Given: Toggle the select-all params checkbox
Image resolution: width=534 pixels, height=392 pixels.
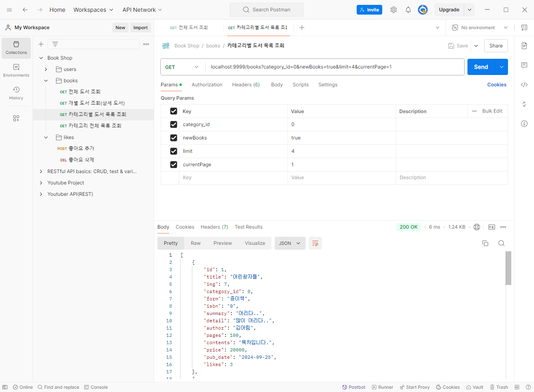Looking at the screenshot, I should coord(174,111).
